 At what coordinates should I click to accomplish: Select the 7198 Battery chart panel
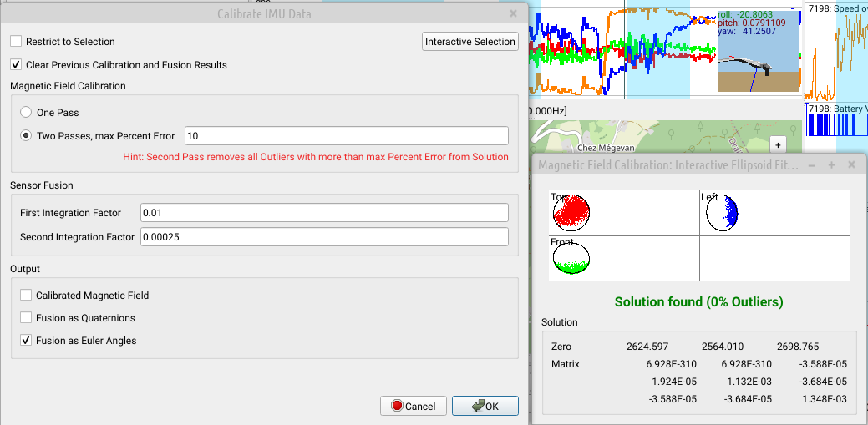pos(836,119)
